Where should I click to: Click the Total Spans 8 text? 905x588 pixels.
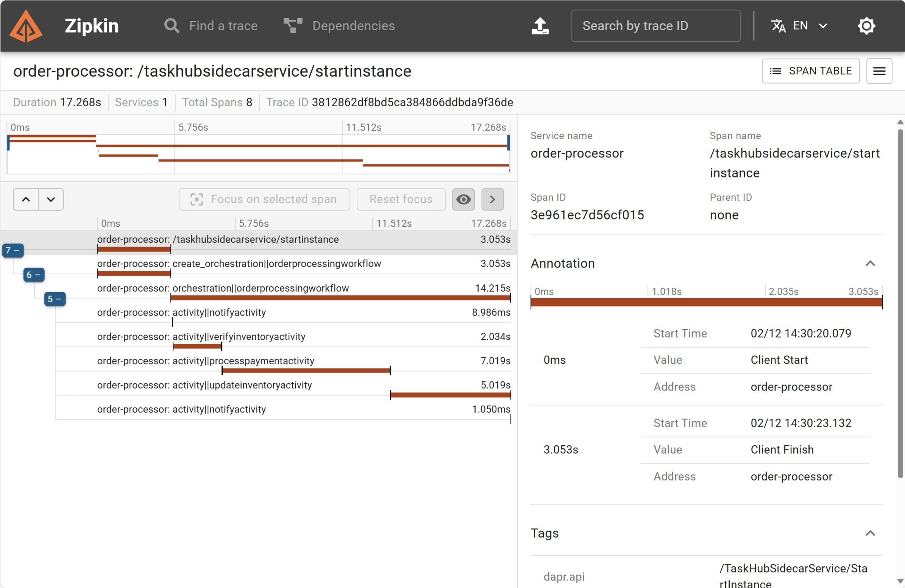[217, 102]
